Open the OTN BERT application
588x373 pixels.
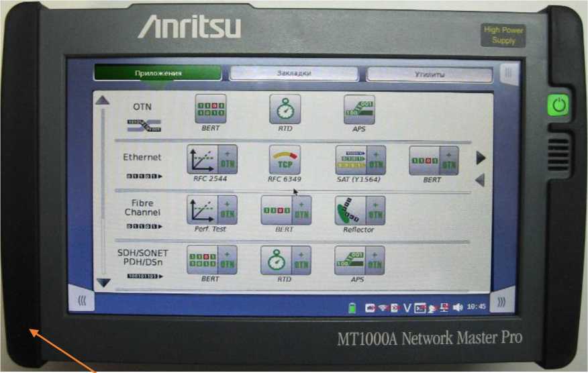point(210,109)
